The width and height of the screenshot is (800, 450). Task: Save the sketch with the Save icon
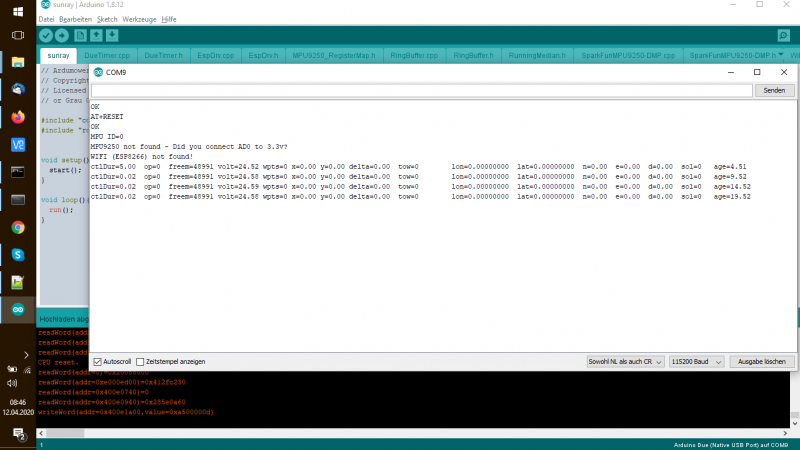(x=112, y=35)
